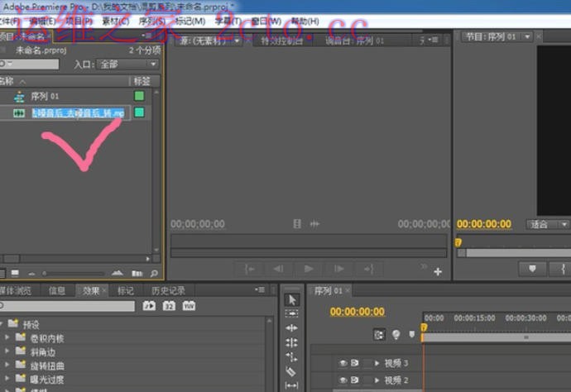
Task: Click the 序列 01 sequence icon
Action: point(19,97)
